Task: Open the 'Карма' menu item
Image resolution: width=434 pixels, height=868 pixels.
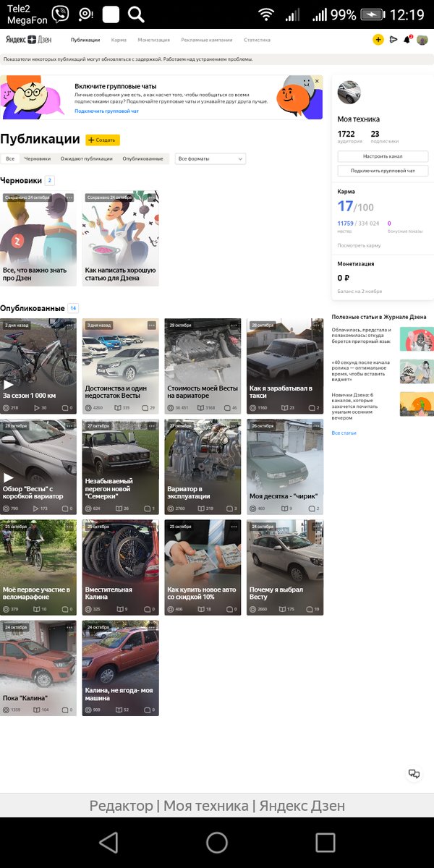Action: tap(119, 41)
